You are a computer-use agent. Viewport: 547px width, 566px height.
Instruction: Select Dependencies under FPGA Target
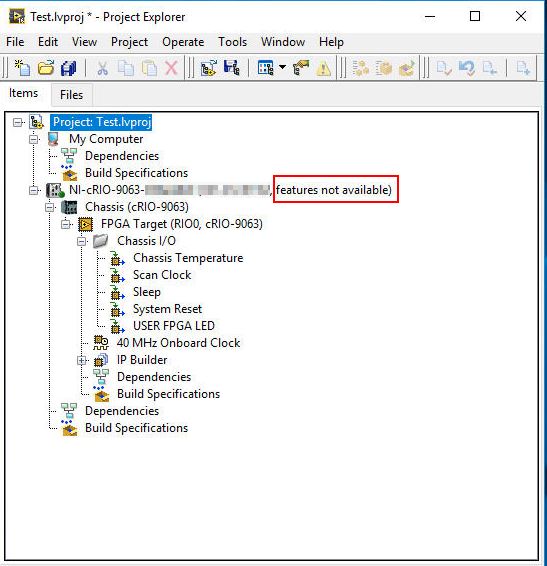tap(154, 377)
